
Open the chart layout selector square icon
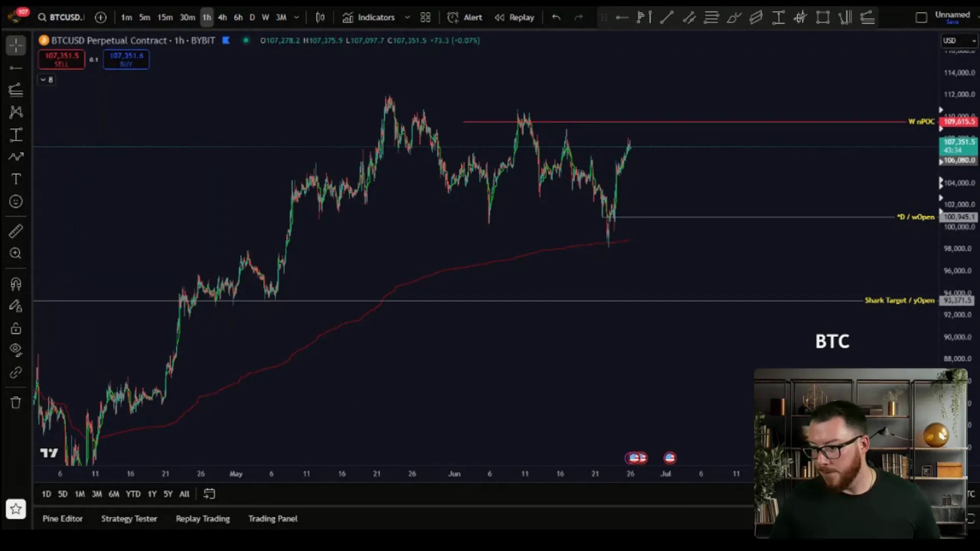tap(921, 17)
